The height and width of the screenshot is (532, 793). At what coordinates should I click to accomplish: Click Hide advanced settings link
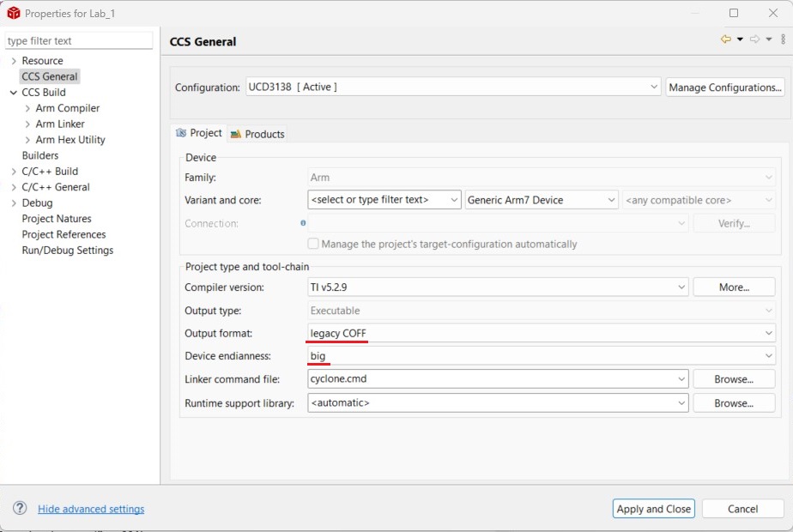pyautogui.click(x=91, y=509)
